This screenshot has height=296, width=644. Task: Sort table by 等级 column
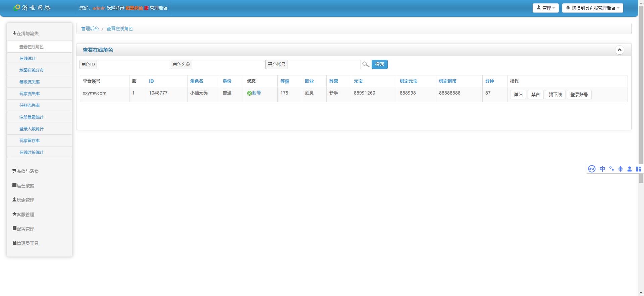pos(285,81)
